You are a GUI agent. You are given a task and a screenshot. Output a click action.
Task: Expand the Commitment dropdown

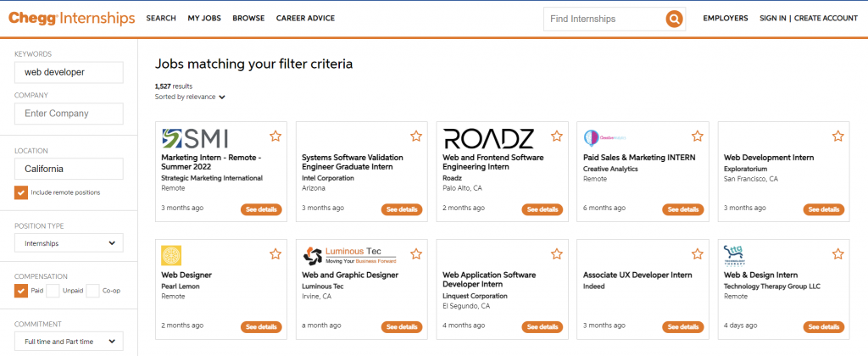point(69,342)
